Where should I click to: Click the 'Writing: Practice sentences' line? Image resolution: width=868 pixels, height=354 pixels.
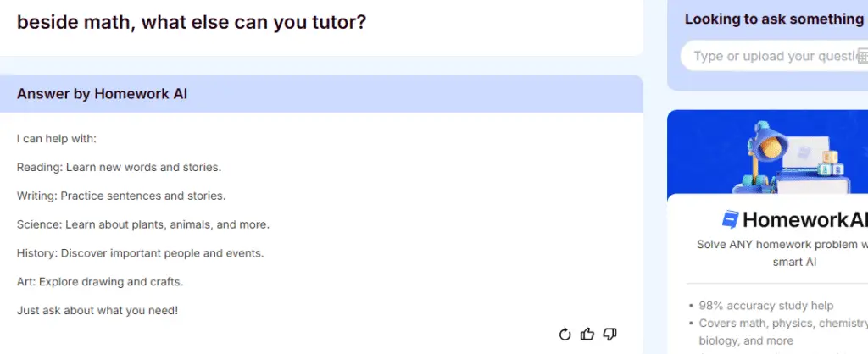(x=121, y=196)
